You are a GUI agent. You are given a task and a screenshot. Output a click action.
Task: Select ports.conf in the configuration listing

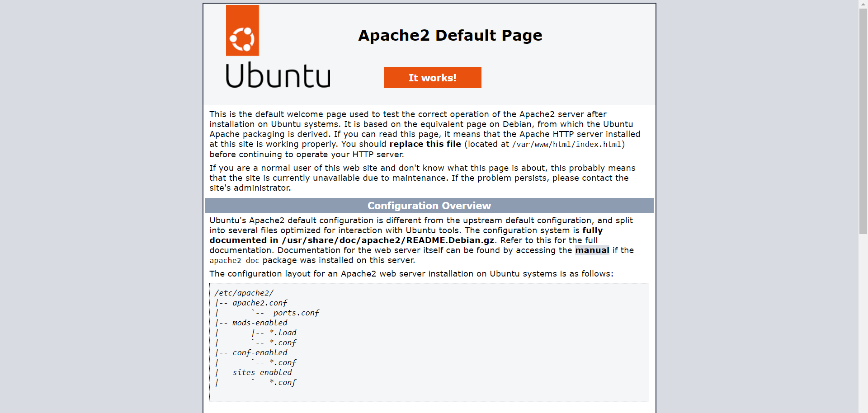296,312
